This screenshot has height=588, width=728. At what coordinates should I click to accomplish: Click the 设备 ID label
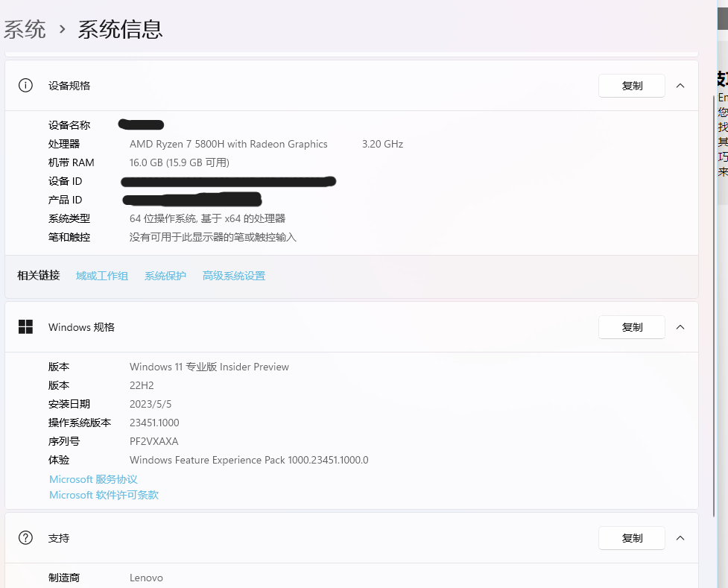[x=65, y=181]
